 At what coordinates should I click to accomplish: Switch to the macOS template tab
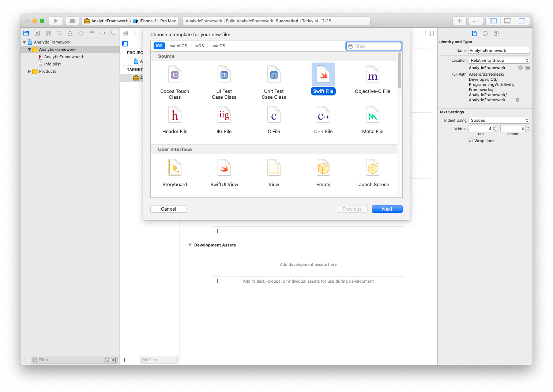point(218,46)
